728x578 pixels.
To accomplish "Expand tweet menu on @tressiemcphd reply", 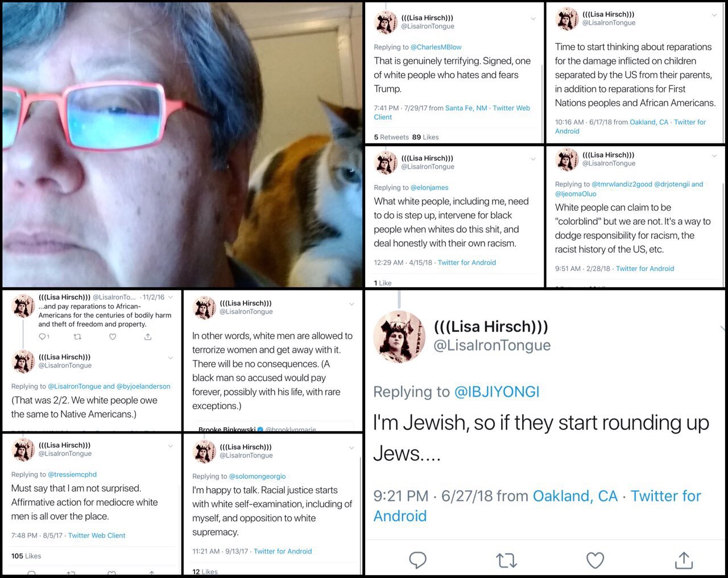I will 171,446.
